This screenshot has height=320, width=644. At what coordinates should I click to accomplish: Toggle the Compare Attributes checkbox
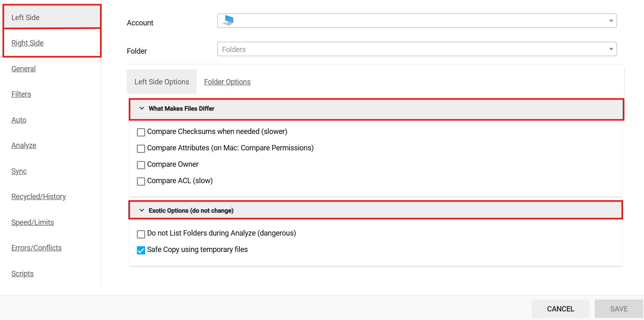point(141,148)
